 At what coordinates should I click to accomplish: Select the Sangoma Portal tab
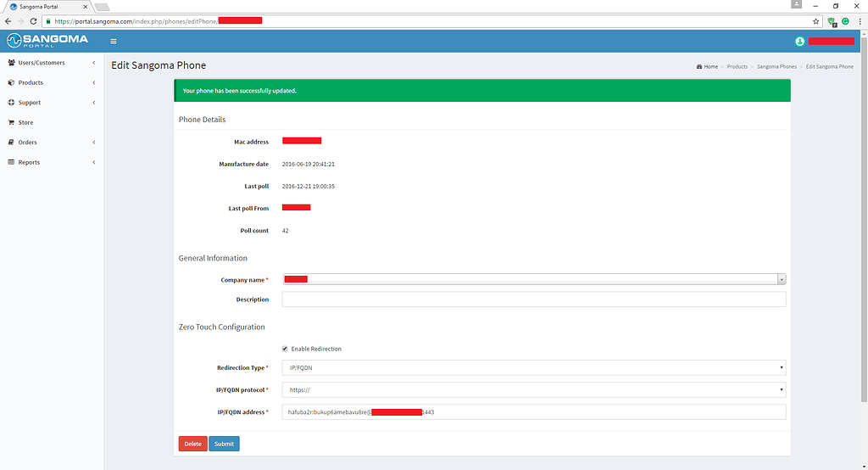tap(46, 7)
